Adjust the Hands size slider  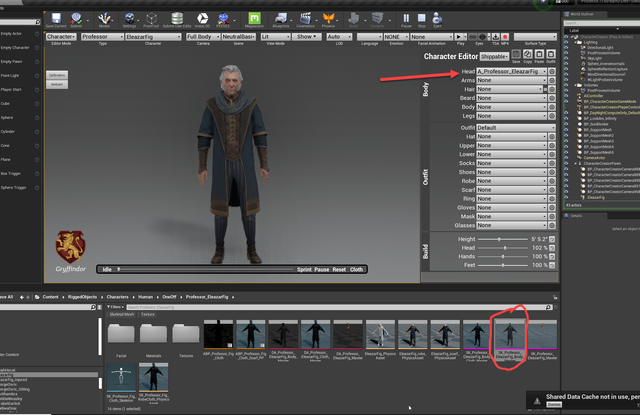502,257
